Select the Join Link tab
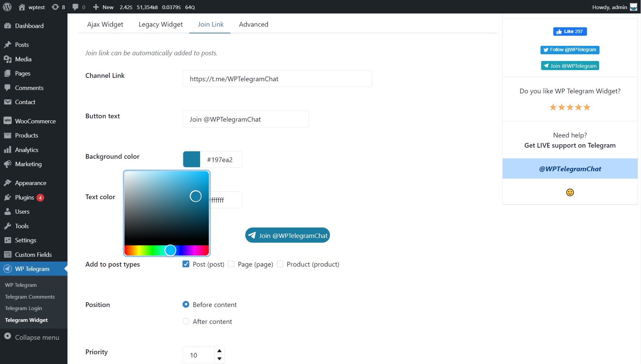This screenshot has width=641, height=364. (211, 24)
